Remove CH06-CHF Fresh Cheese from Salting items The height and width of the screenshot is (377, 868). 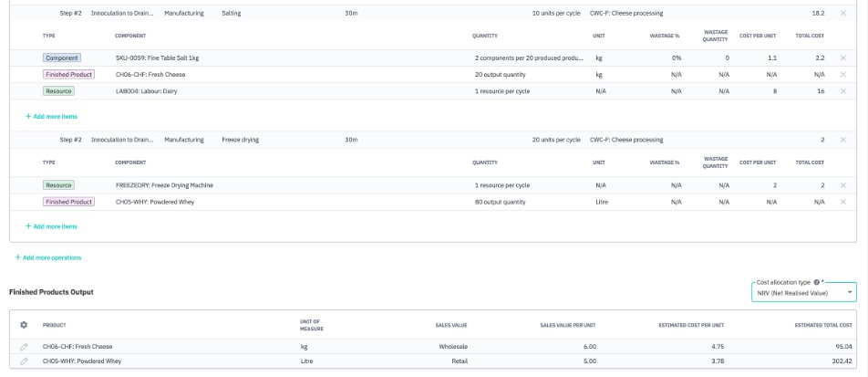tap(842, 75)
